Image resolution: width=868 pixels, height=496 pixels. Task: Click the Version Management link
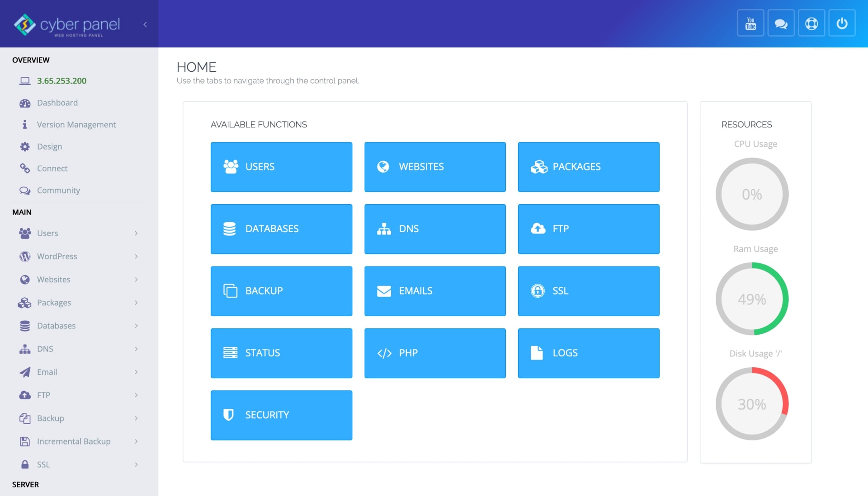click(76, 124)
